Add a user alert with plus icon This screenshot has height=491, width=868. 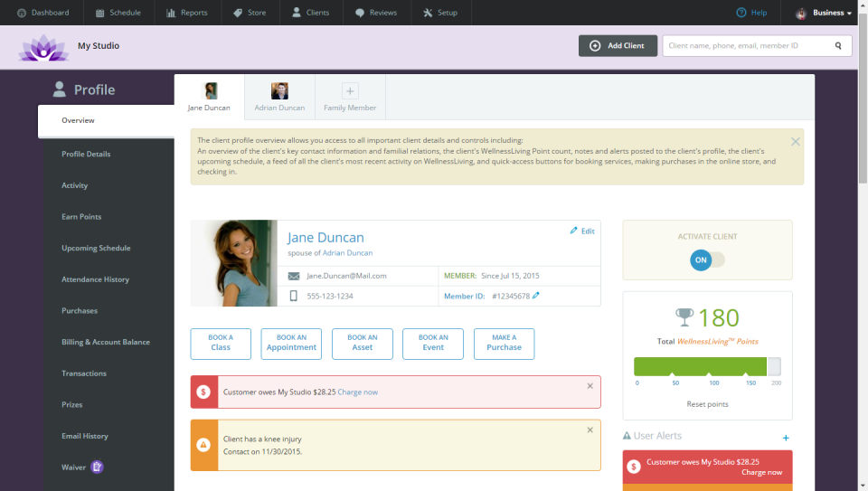tap(786, 438)
